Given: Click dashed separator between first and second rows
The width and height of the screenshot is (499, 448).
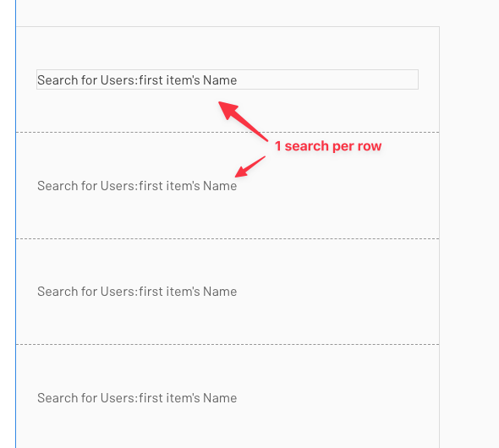Looking at the screenshot, I should 228,132.
